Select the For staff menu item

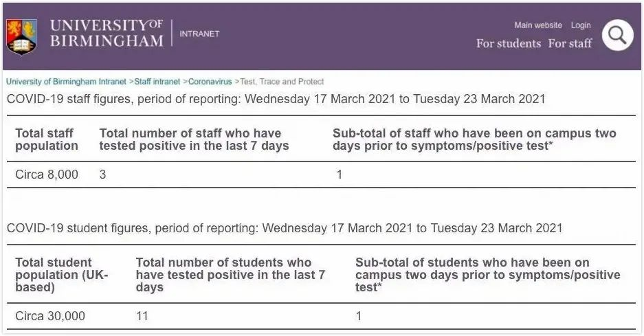(570, 43)
